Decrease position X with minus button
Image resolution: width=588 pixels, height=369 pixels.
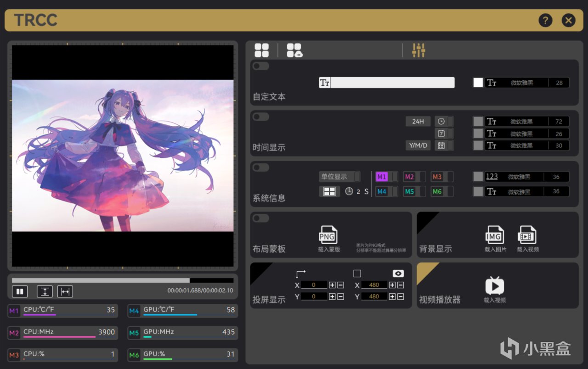340,285
